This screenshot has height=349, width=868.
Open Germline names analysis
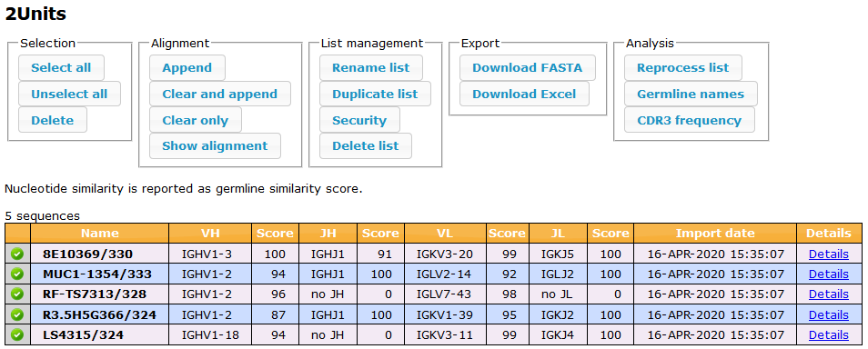tap(691, 94)
